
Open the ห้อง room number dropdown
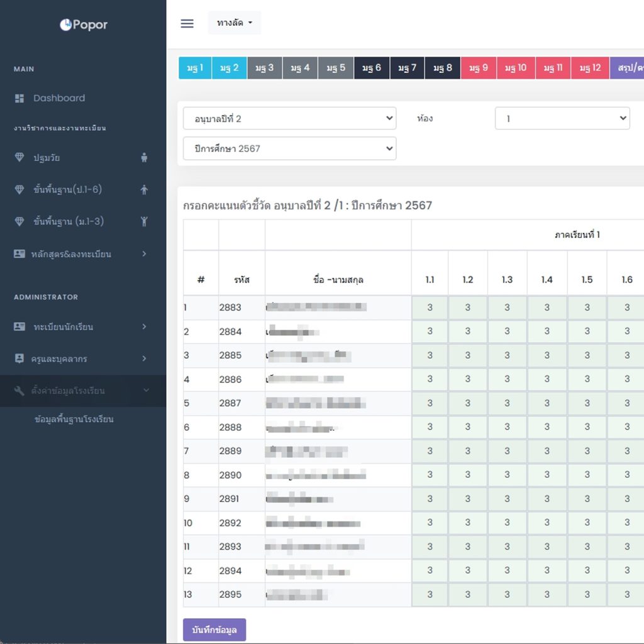562,118
